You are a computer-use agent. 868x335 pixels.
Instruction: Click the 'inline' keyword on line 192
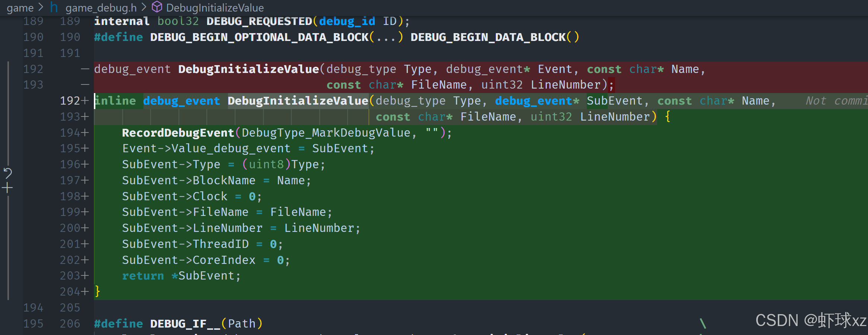115,101
